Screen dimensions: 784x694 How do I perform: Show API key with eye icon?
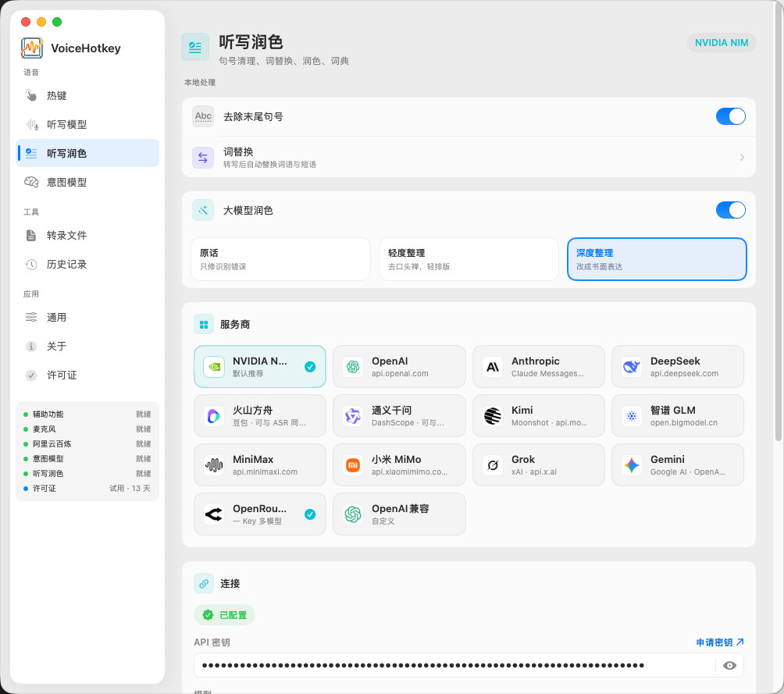729,665
